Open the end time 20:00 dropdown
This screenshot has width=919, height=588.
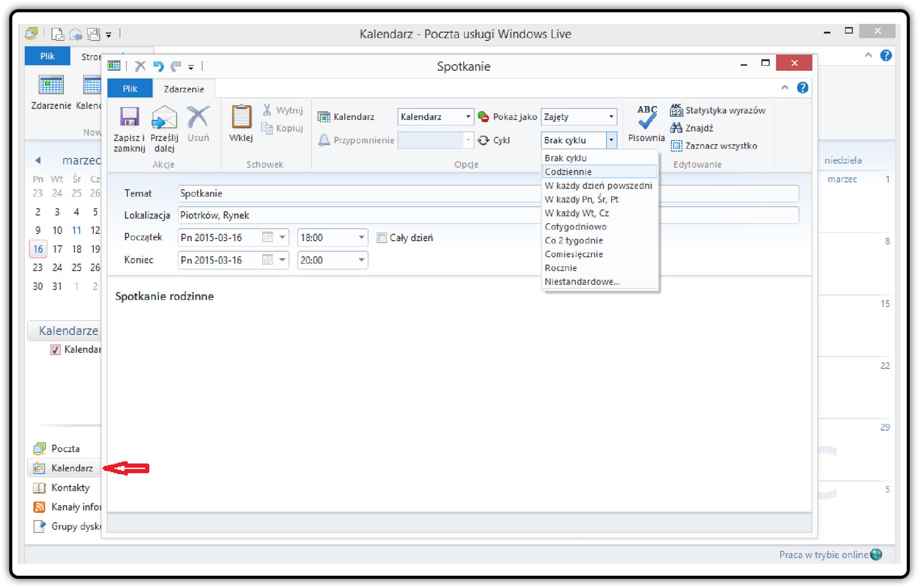coord(362,260)
